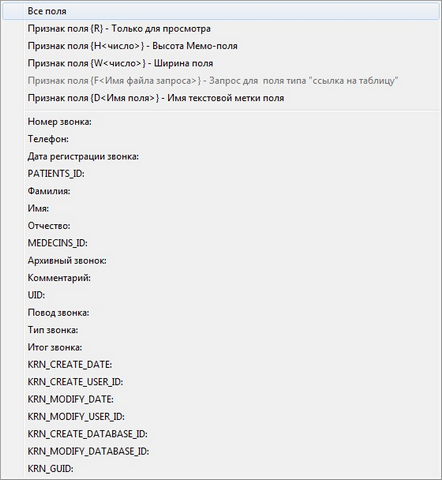Select 'KRN_CREATE_DATE:' menu entry
This screenshot has height=480, width=442.
click(221, 365)
